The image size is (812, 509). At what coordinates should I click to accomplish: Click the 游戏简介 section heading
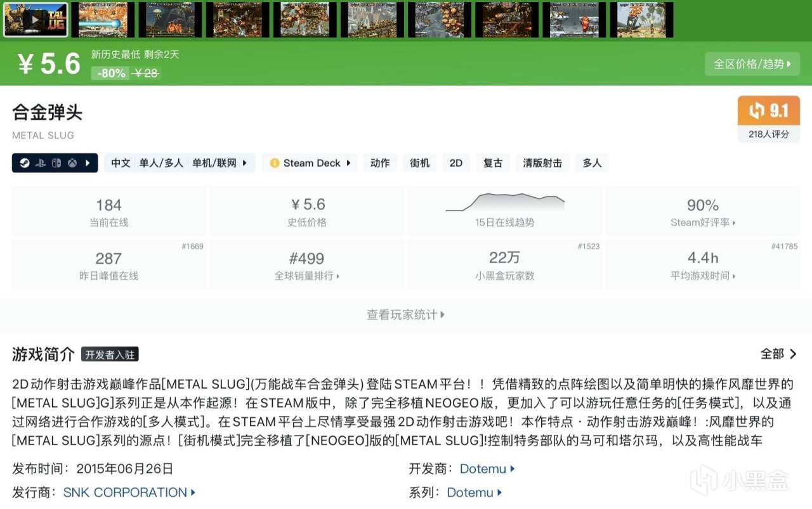(x=43, y=354)
